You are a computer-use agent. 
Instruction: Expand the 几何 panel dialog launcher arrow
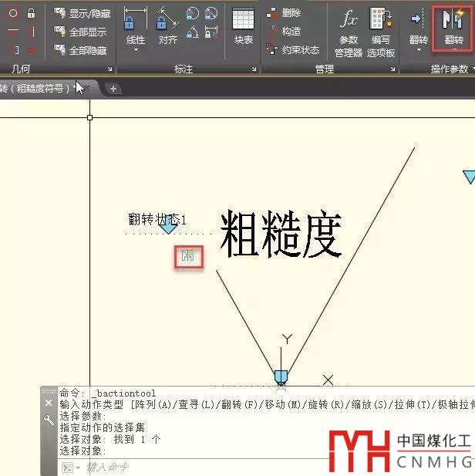(x=109, y=69)
